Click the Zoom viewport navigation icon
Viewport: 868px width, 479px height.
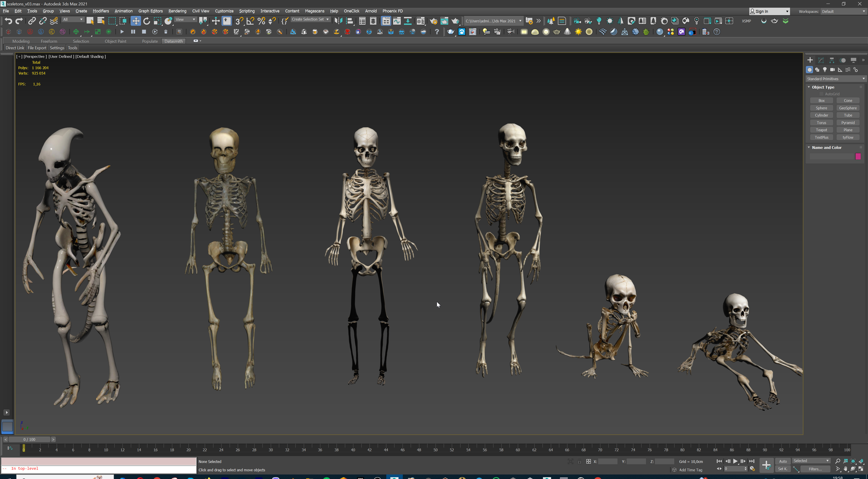pyautogui.click(x=838, y=461)
